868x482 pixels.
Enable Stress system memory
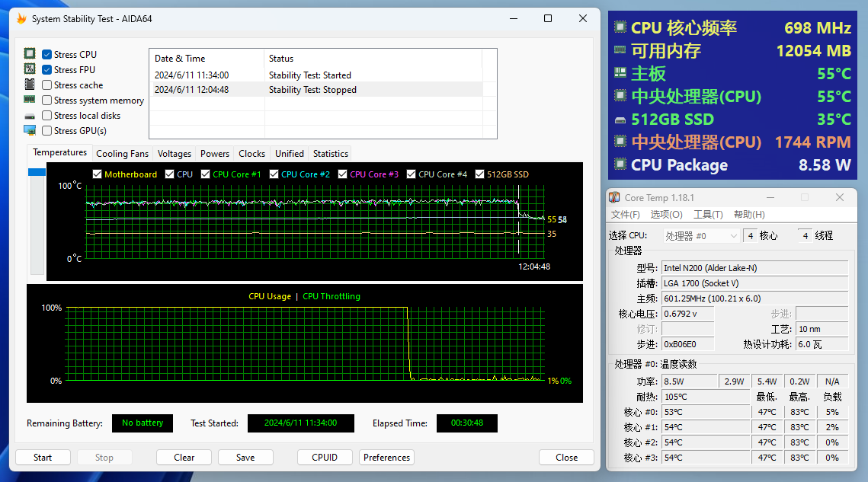pos(47,101)
